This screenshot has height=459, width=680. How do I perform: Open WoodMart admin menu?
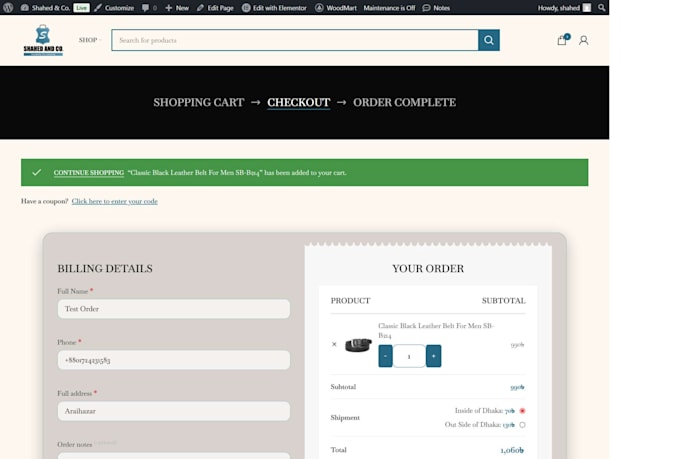tap(336, 8)
